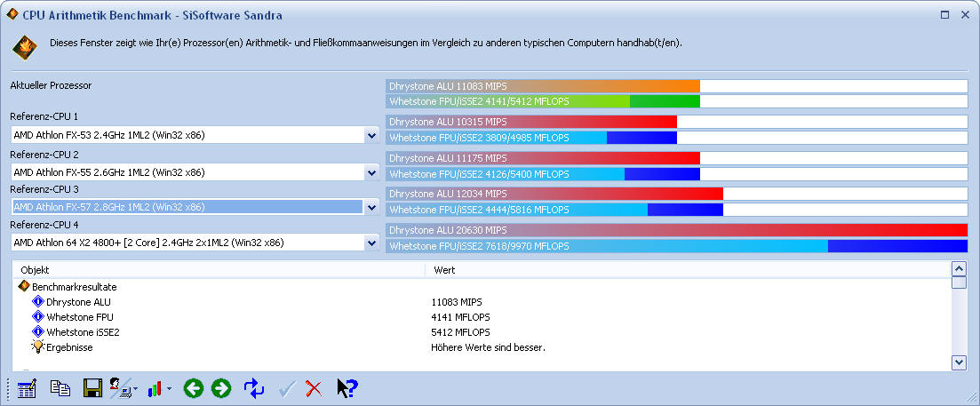The width and height of the screenshot is (980, 406).
Task: Click the user and computer icon
Action: pos(123,388)
